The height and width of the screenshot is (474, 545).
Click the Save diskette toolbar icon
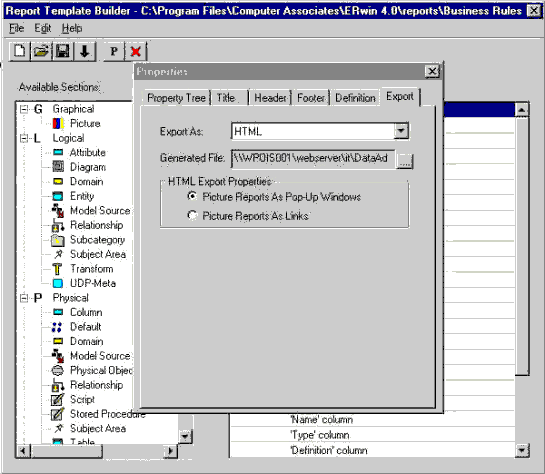pos(63,51)
